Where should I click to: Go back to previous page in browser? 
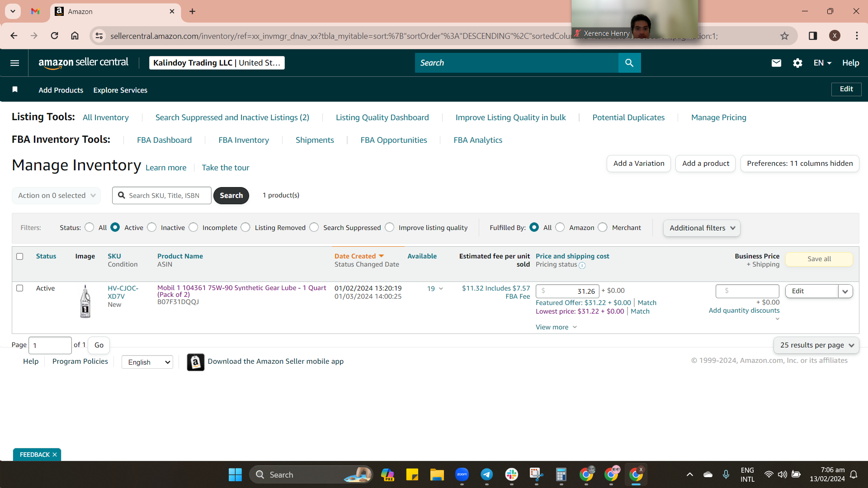click(x=14, y=36)
